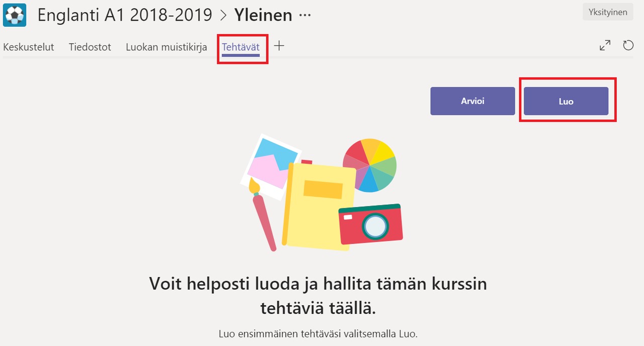Click the camera illustration
This screenshot has height=346, width=644.
tap(371, 224)
